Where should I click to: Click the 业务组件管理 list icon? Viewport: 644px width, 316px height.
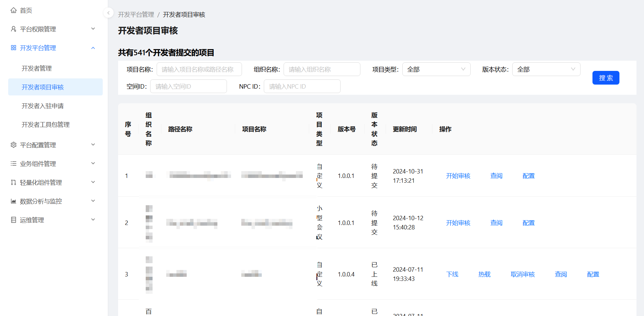point(14,164)
